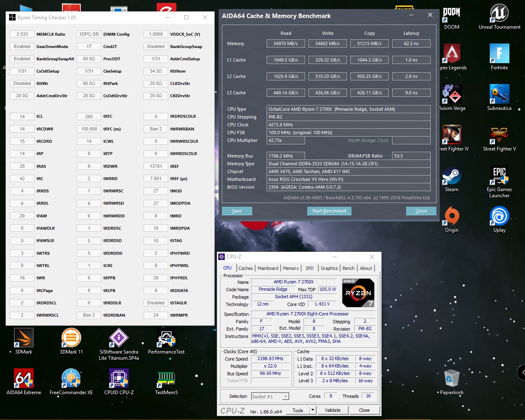Click Save in AIDA64 benchmark window
525x420 pixels.
tap(237, 211)
